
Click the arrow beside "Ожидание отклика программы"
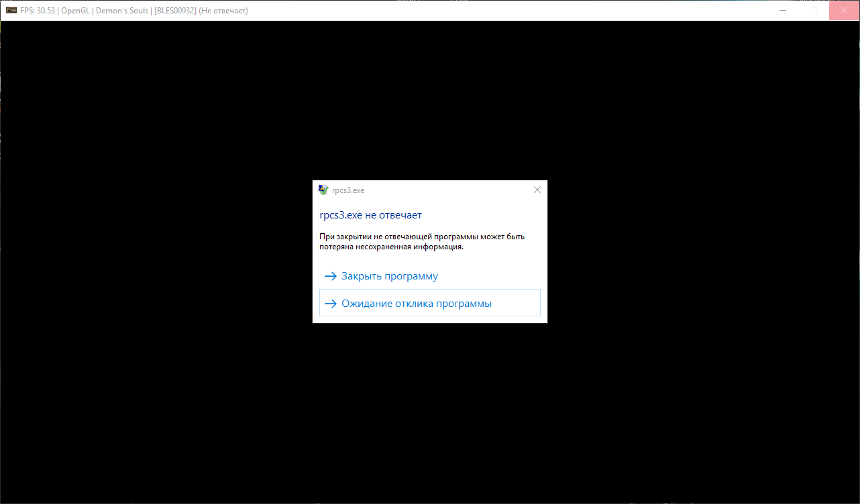point(330,304)
